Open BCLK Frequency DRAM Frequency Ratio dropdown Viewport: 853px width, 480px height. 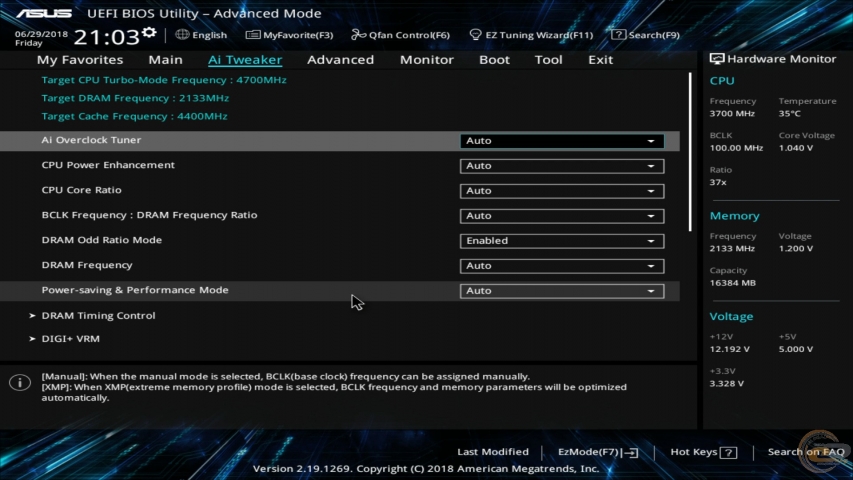[561, 216]
